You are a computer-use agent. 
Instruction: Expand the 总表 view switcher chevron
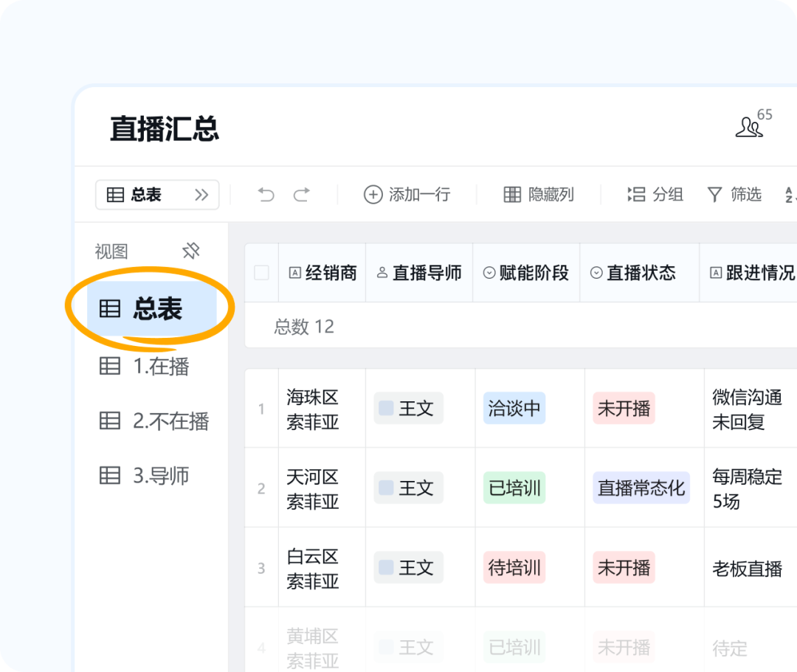coord(203,195)
